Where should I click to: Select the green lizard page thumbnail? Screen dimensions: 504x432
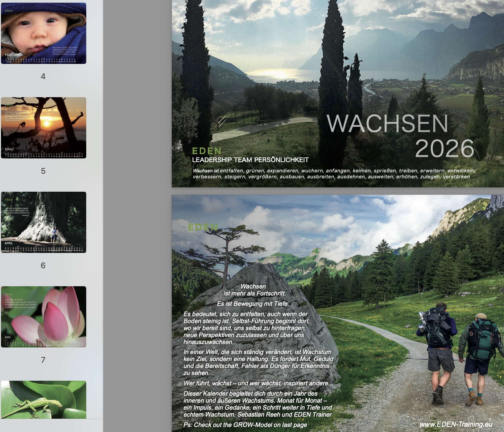(43, 399)
